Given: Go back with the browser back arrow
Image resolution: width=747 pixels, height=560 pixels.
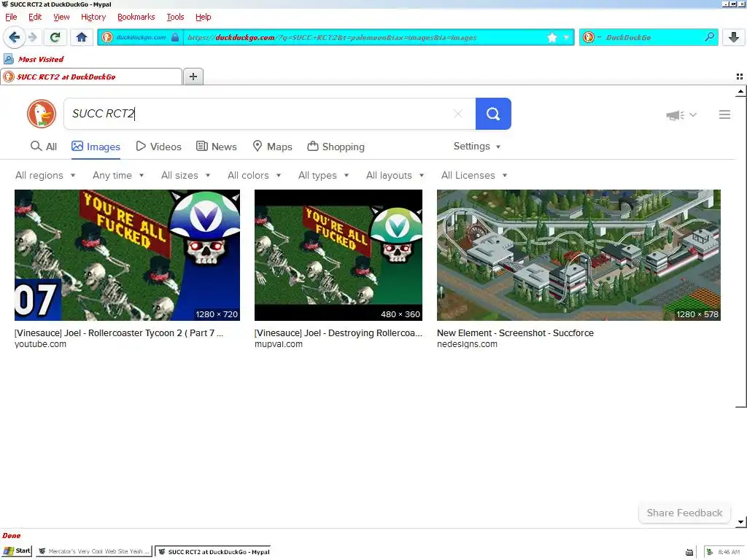Looking at the screenshot, I should (x=15, y=37).
